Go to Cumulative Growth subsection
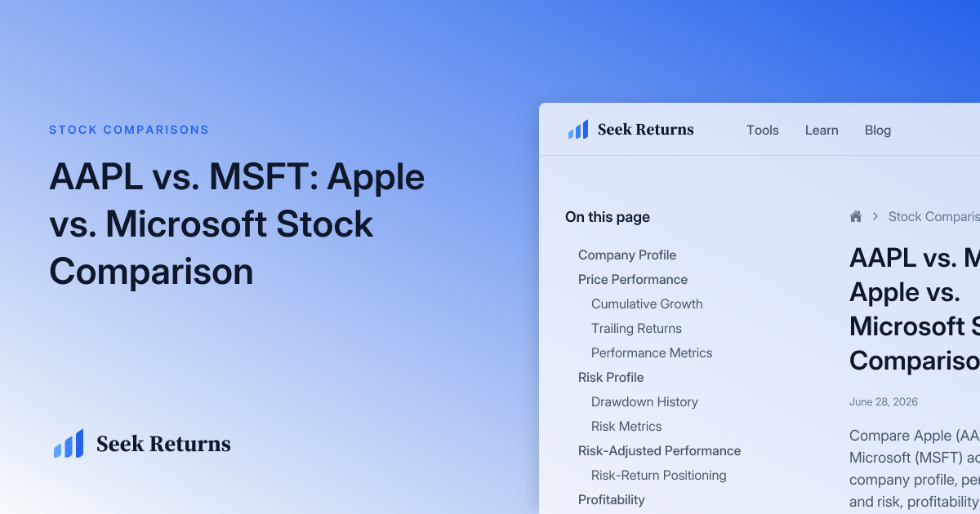This screenshot has width=980, height=514. click(x=647, y=304)
